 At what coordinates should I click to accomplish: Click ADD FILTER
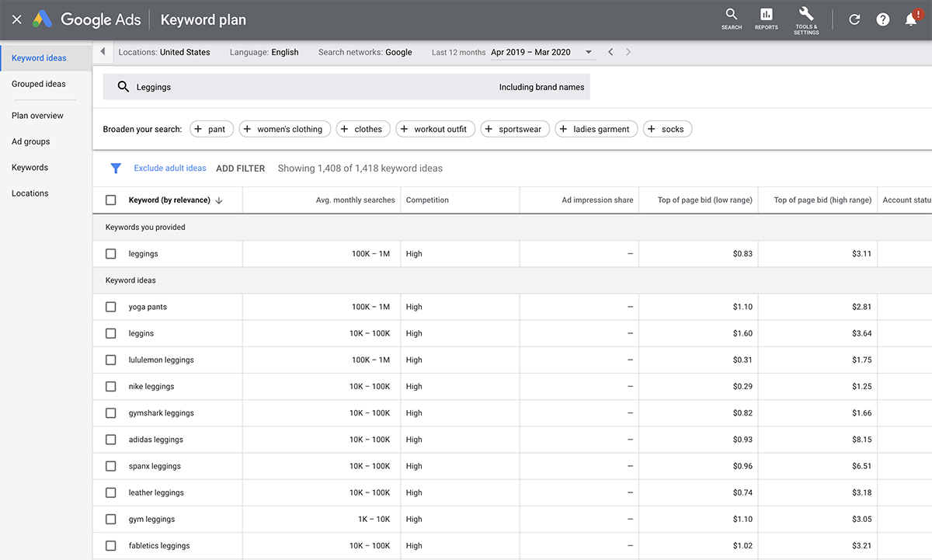coord(241,168)
